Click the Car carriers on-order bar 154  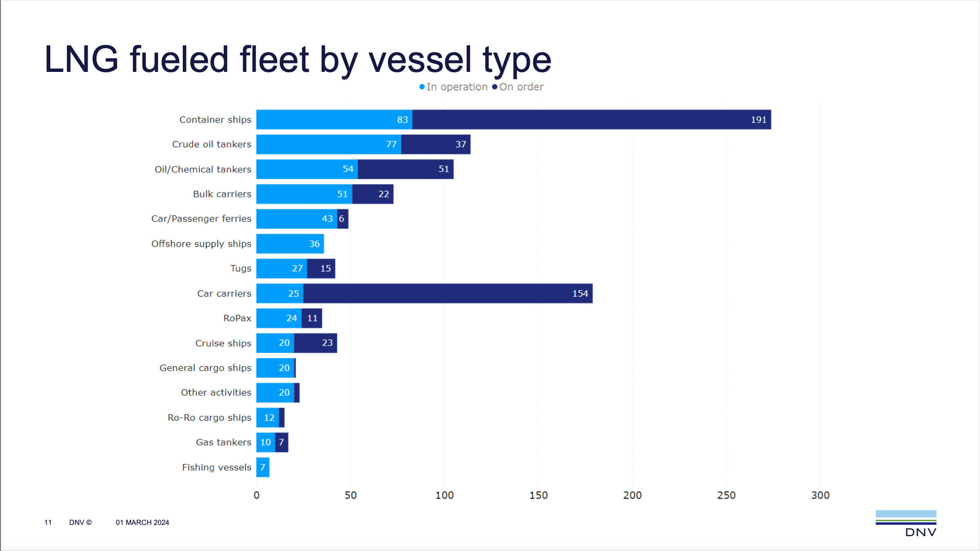(448, 293)
